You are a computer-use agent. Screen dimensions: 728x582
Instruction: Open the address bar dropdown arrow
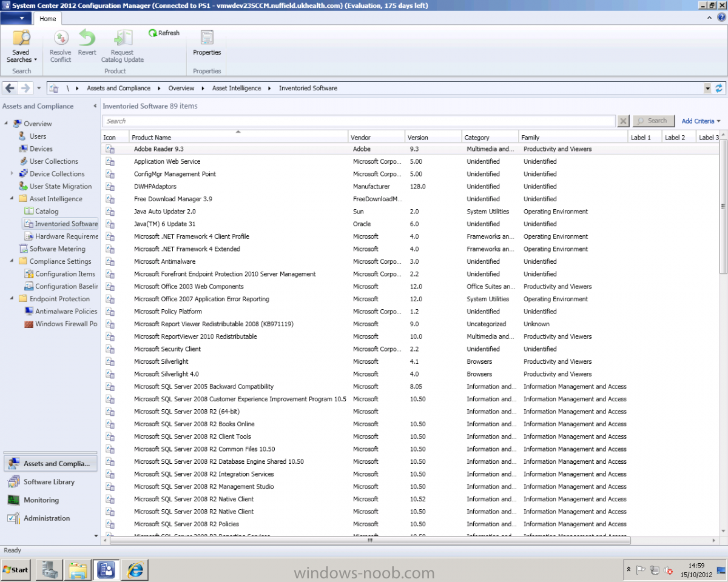707,89
